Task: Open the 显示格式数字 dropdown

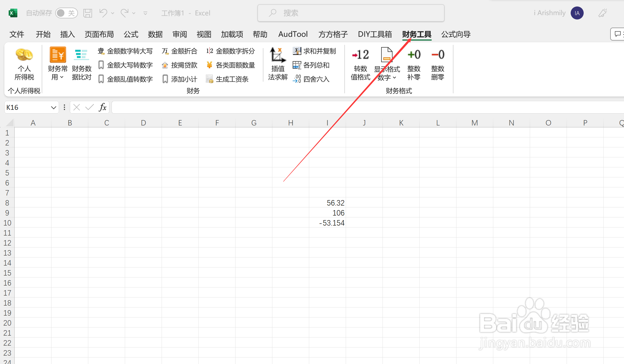Action: [387, 64]
